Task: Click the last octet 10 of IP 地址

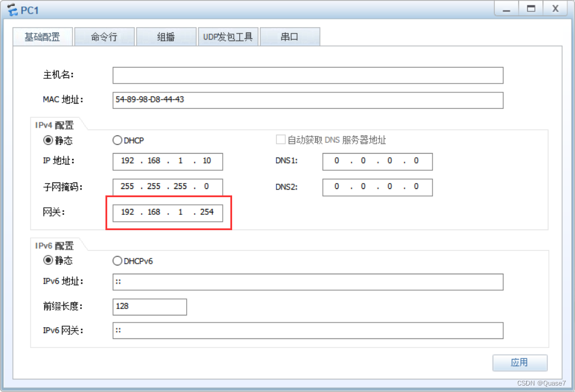Action: click(207, 161)
